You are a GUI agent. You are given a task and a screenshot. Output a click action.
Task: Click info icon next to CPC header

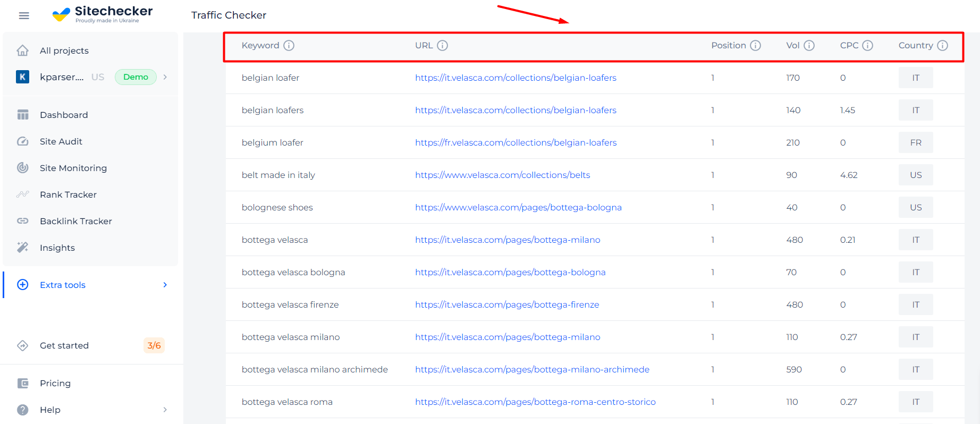pyautogui.click(x=867, y=46)
